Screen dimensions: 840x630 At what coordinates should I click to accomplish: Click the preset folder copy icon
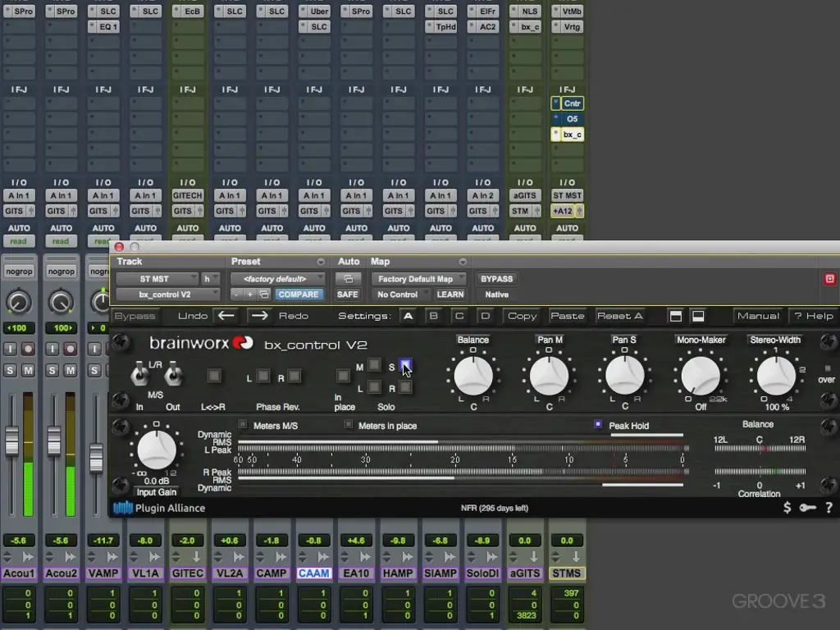click(x=263, y=294)
